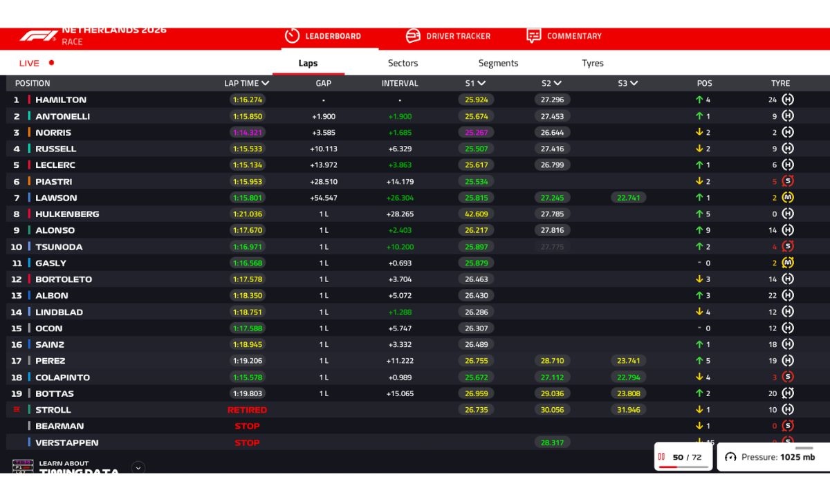Click the Pressure 1025 mb reading
Viewport: 830px width, 504px height.
(778, 457)
